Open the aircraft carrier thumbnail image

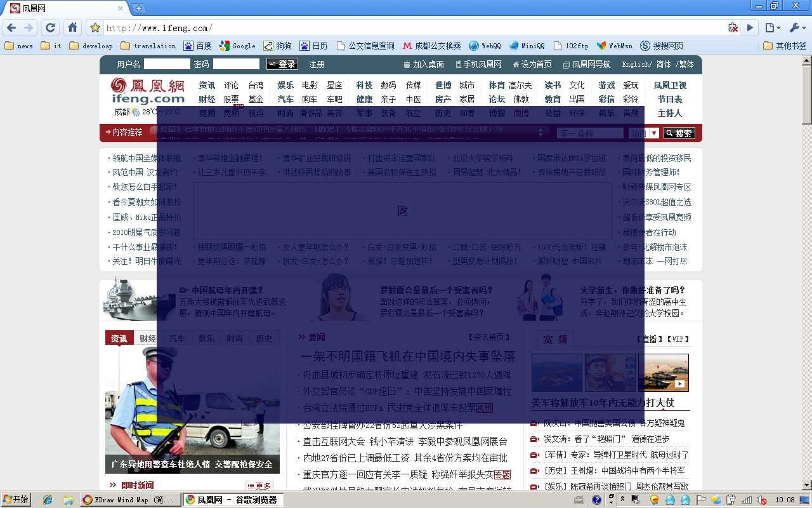point(139,299)
